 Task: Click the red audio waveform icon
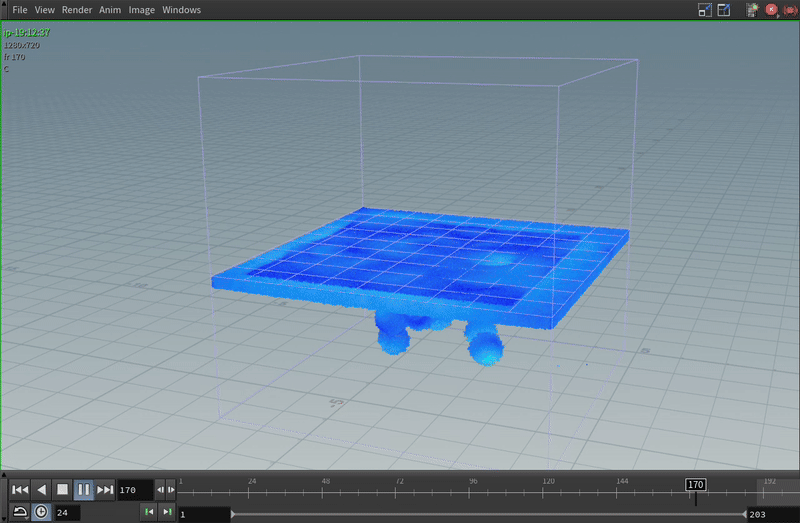(x=790, y=10)
